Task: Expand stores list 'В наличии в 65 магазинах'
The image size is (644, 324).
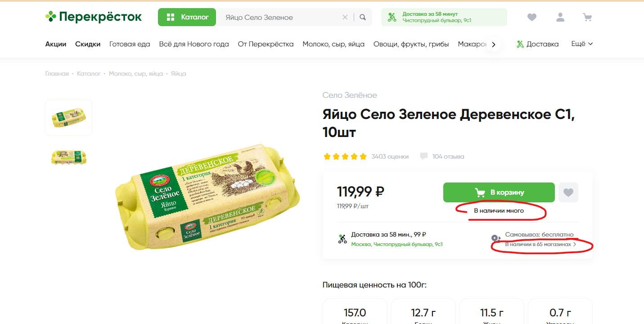Action: [x=540, y=244]
